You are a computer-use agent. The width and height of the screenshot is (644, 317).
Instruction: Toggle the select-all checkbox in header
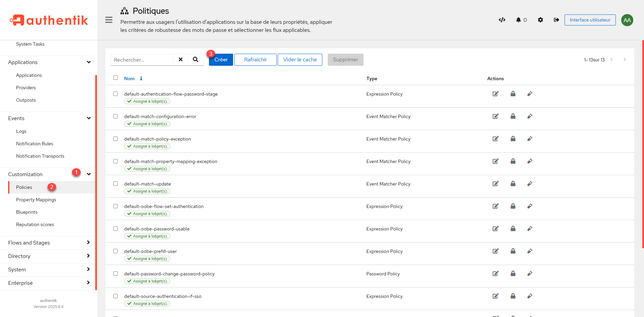pos(116,78)
